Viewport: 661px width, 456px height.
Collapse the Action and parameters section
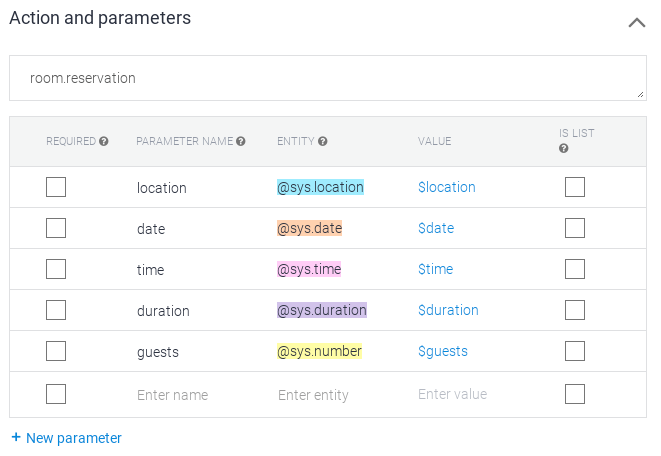pyautogui.click(x=636, y=21)
